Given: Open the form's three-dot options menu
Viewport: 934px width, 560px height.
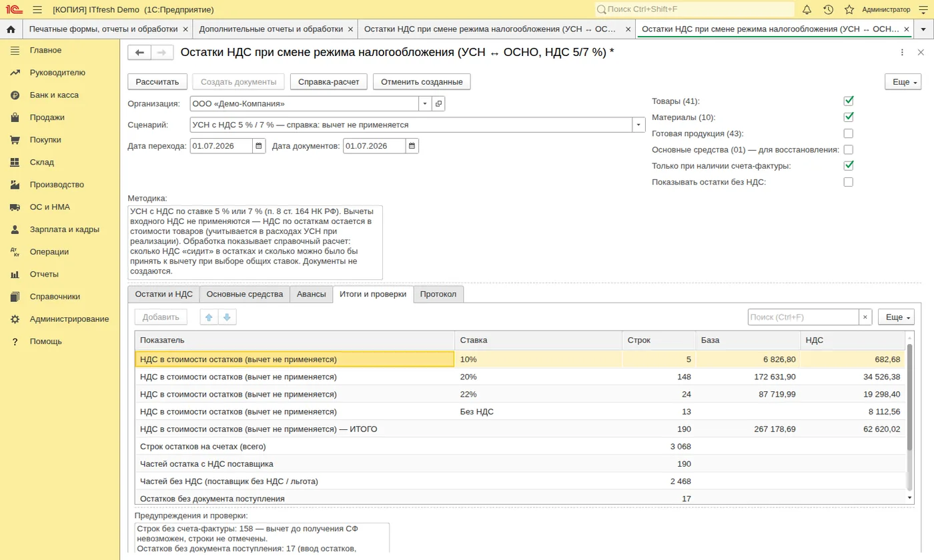Looking at the screenshot, I should click(x=902, y=53).
